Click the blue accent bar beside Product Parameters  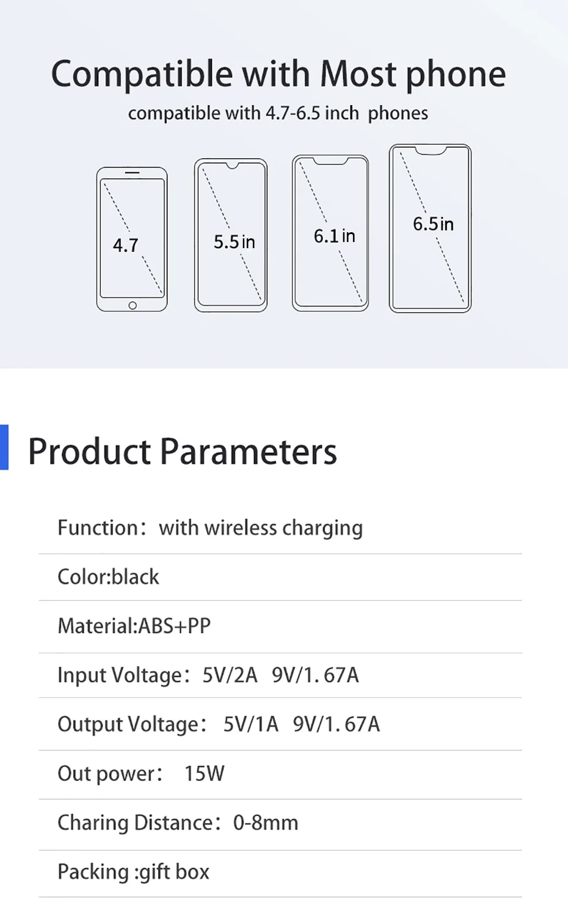coord(4,447)
